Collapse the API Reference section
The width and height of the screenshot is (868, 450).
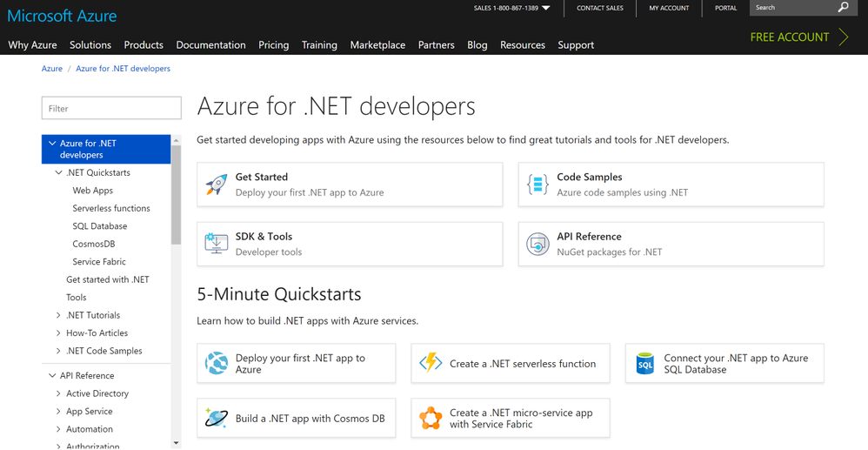52,375
